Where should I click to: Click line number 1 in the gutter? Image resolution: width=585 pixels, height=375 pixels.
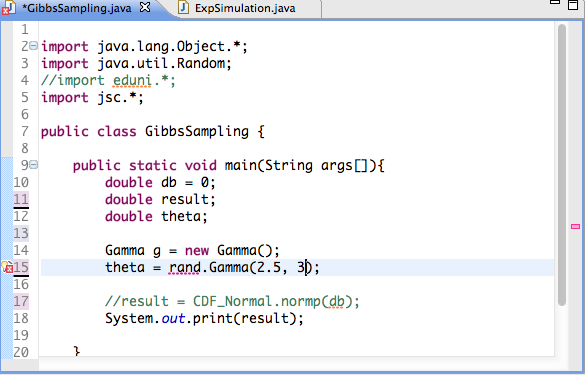pyautogui.click(x=25, y=29)
